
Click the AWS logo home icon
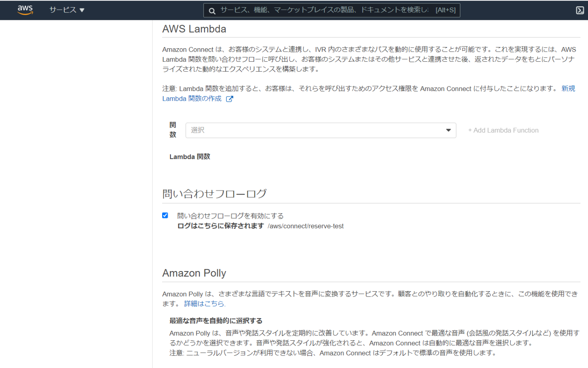click(25, 10)
